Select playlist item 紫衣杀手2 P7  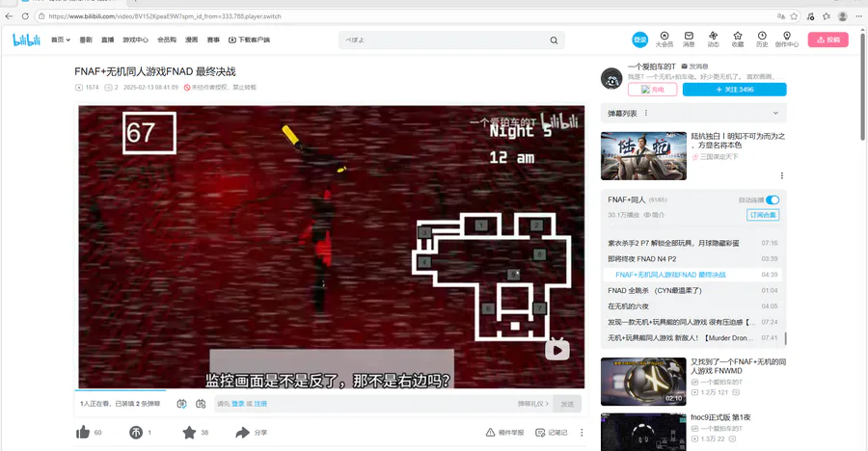[x=692, y=243]
